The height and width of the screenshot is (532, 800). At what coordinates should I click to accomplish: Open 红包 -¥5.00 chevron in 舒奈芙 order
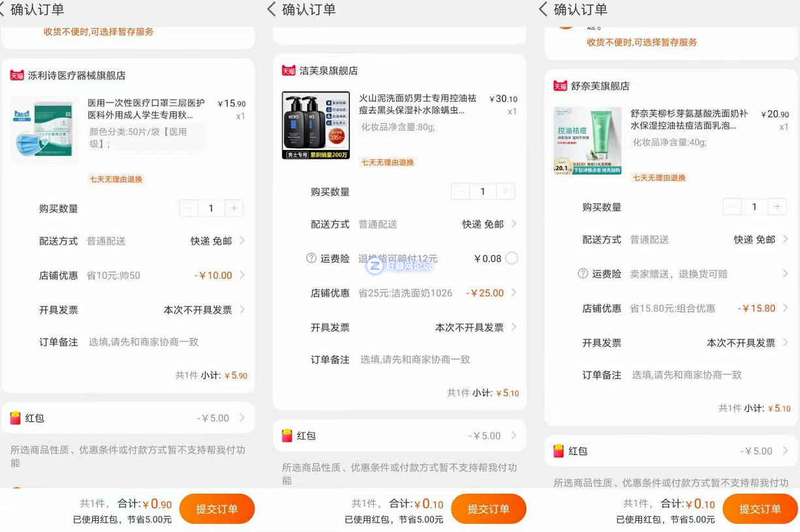(x=785, y=451)
